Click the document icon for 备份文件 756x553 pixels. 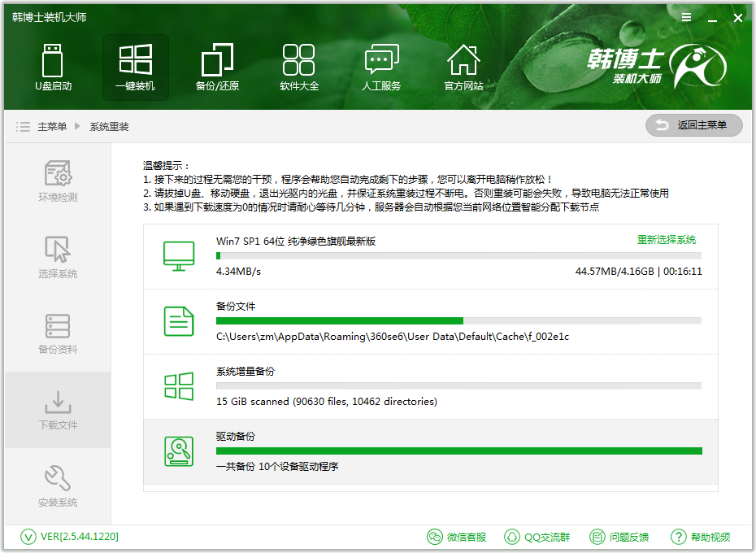coord(178,321)
